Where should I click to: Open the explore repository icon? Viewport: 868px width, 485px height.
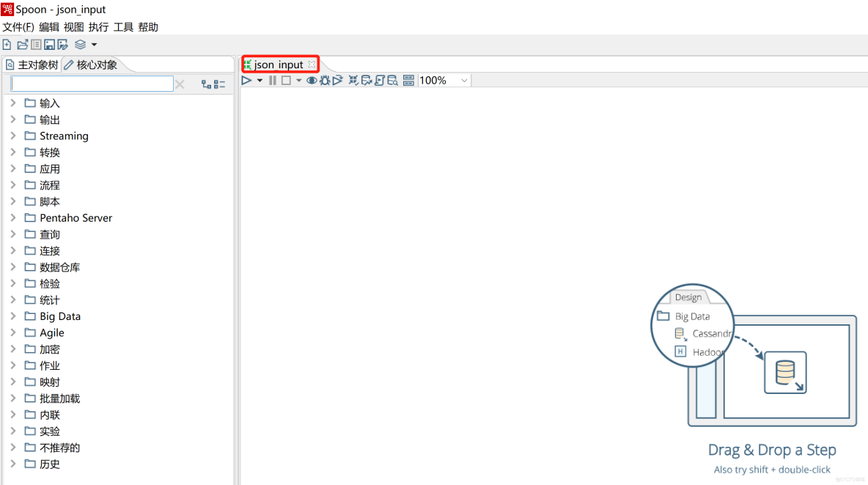click(36, 44)
